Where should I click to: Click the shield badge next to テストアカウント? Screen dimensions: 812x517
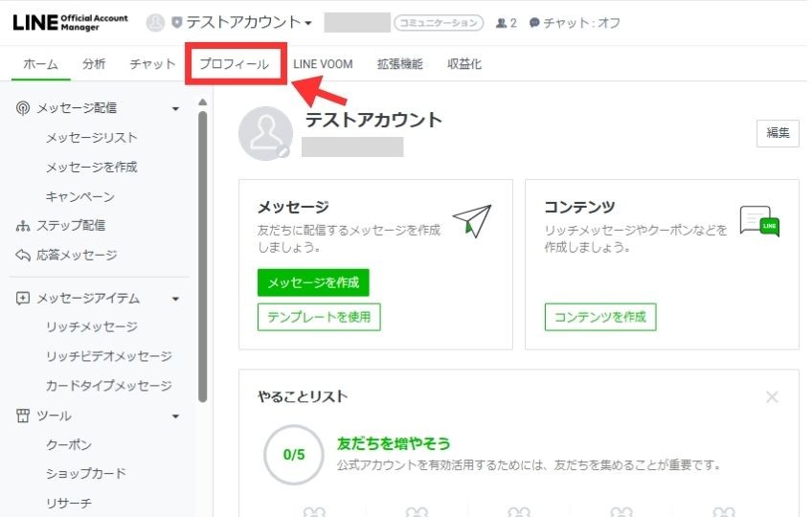pos(176,22)
